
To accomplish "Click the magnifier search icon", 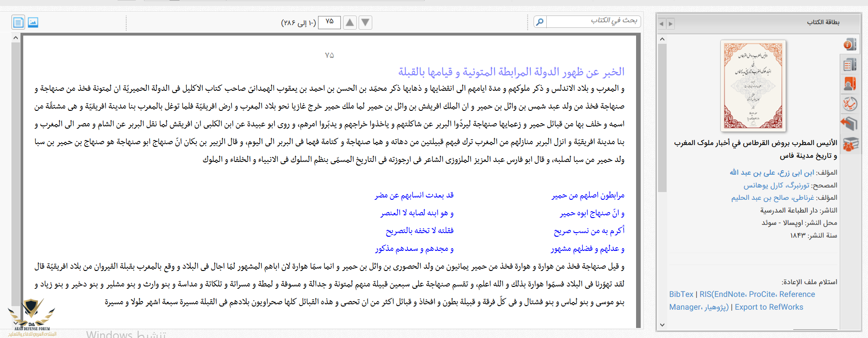I will pyautogui.click(x=540, y=22).
